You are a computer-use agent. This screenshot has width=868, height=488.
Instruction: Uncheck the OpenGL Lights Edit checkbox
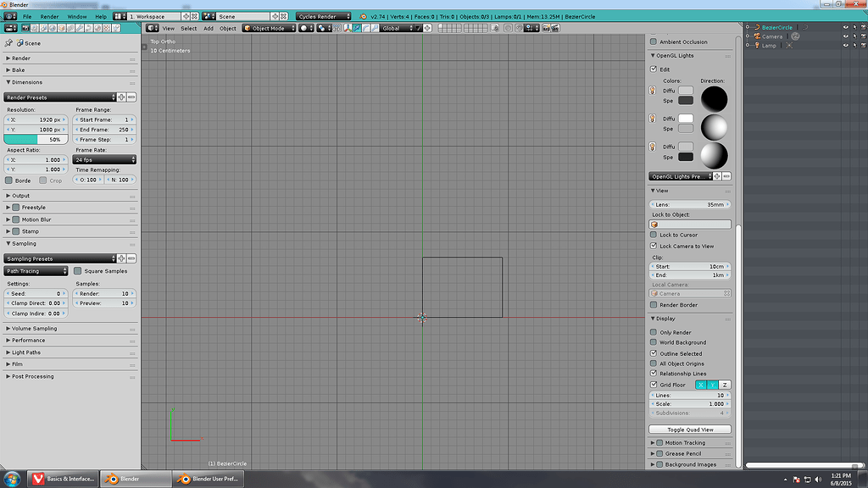click(x=654, y=69)
